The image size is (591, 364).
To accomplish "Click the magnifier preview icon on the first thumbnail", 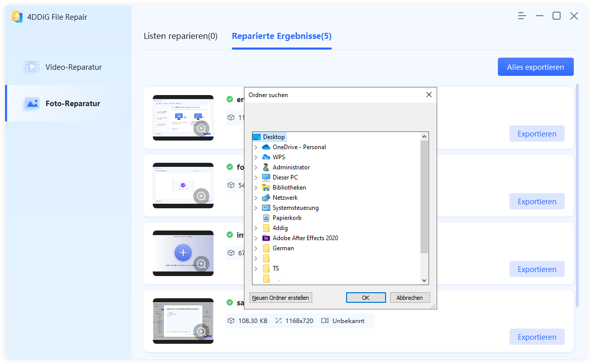I will click(x=201, y=129).
